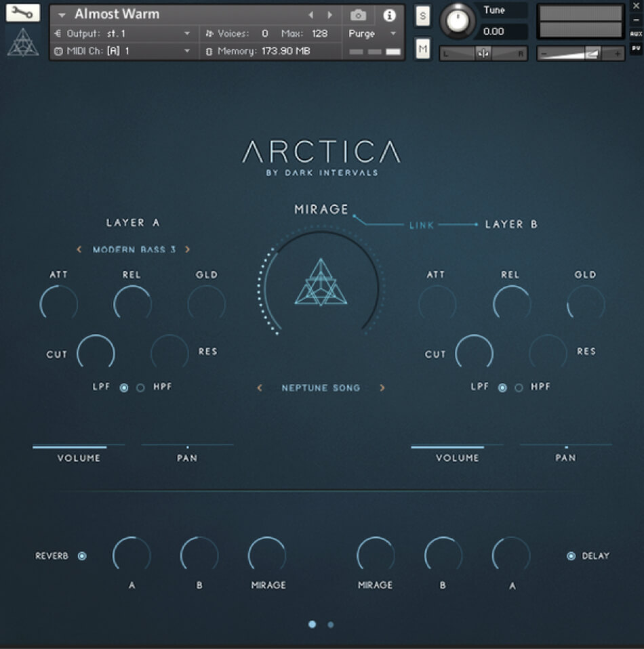
Task: Click the Mirage triangle emblem in center
Action: point(321,283)
